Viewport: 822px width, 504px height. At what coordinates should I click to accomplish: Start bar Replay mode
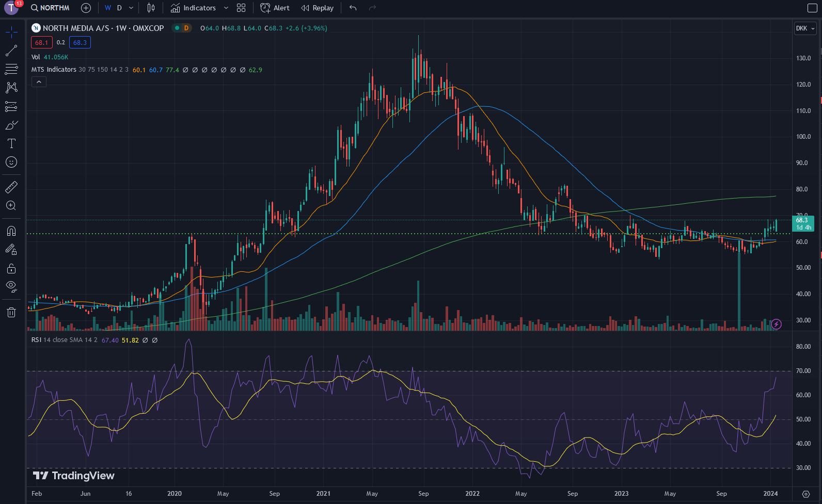[317, 8]
